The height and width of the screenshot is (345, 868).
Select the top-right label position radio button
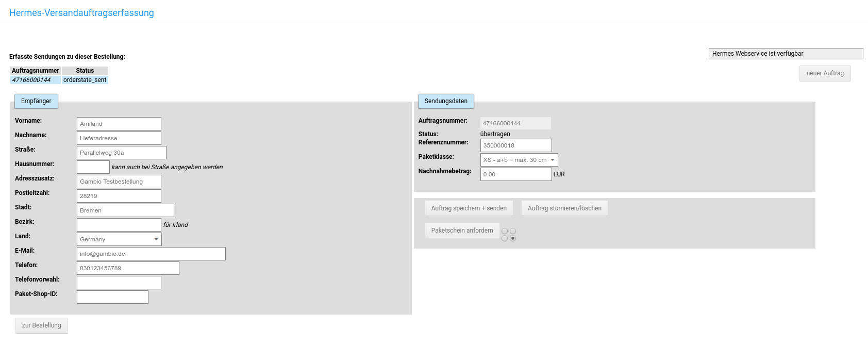[513, 231]
